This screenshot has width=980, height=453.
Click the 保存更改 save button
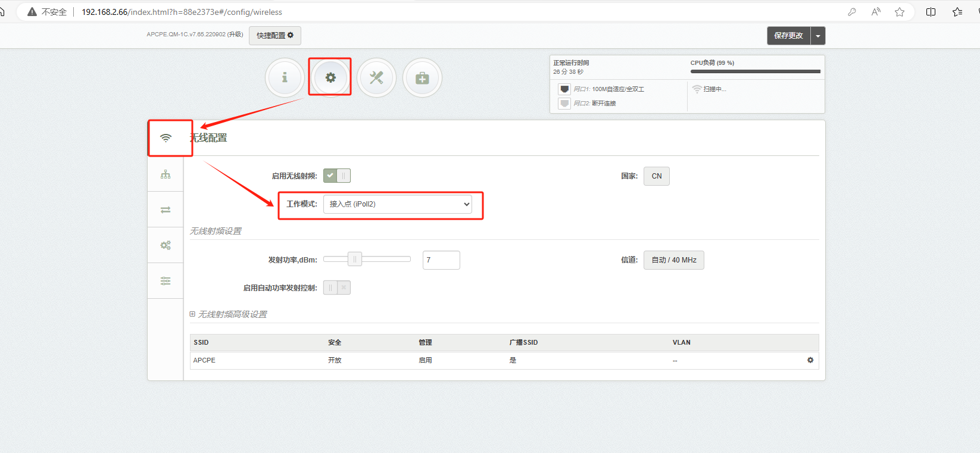click(x=789, y=36)
